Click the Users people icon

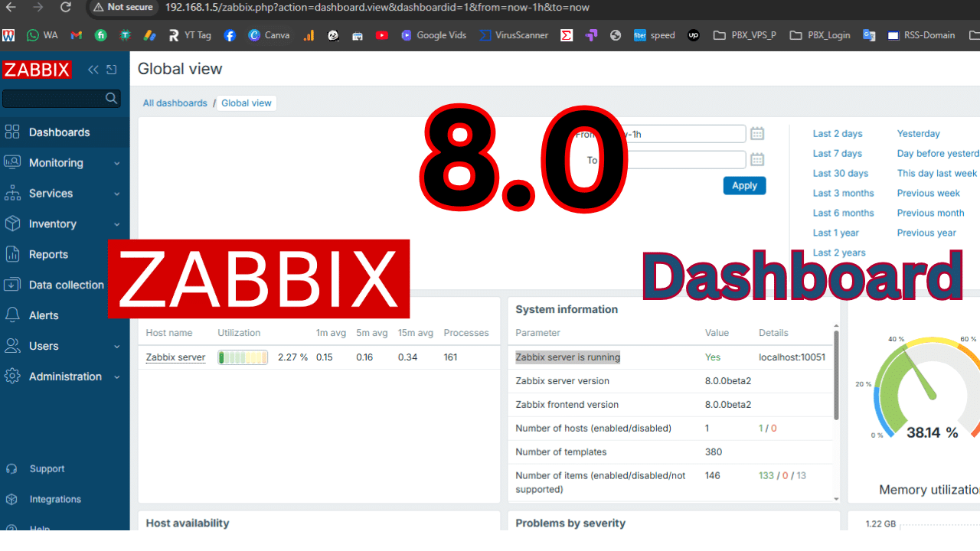[x=12, y=346]
